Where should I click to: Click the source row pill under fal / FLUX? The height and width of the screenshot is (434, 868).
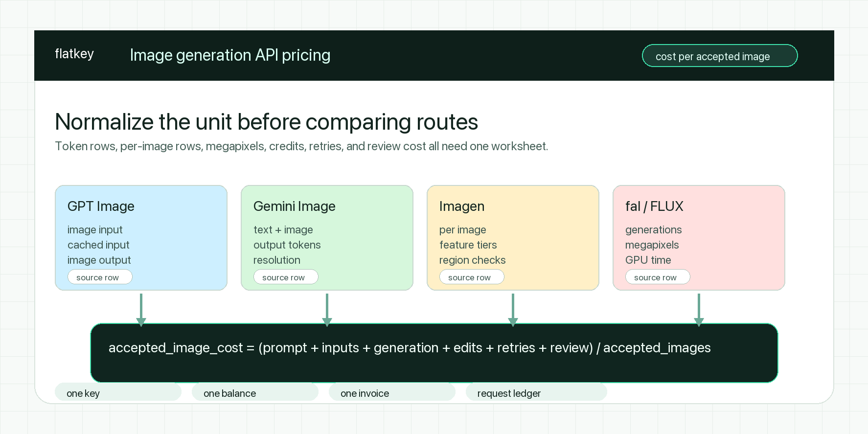658,277
